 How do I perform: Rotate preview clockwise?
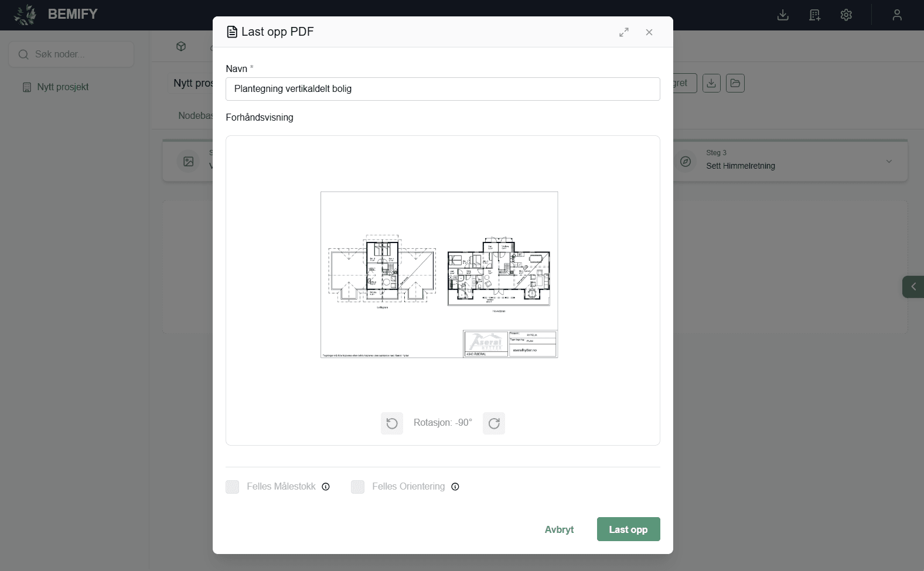click(494, 423)
